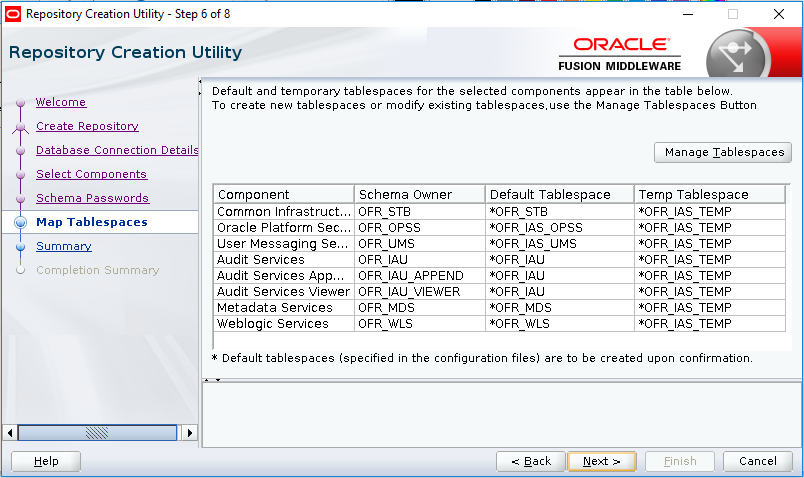Open the Database Connection Details step
Screen dimensions: 804x478
point(117,150)
